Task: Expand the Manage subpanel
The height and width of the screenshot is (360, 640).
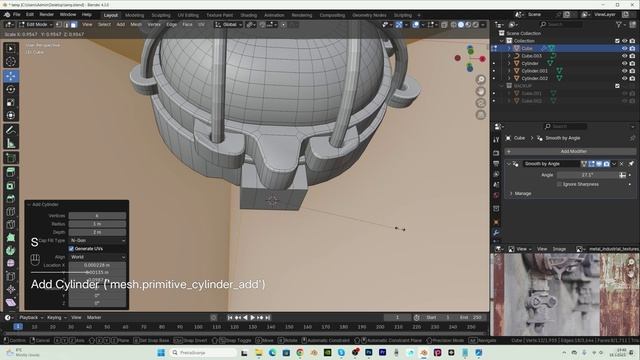Action: tap(511, 193)
